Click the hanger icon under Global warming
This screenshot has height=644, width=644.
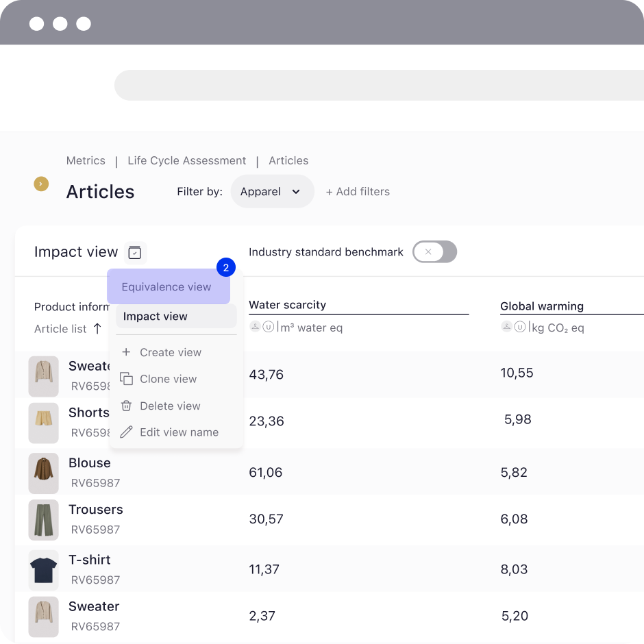[507, 327]
